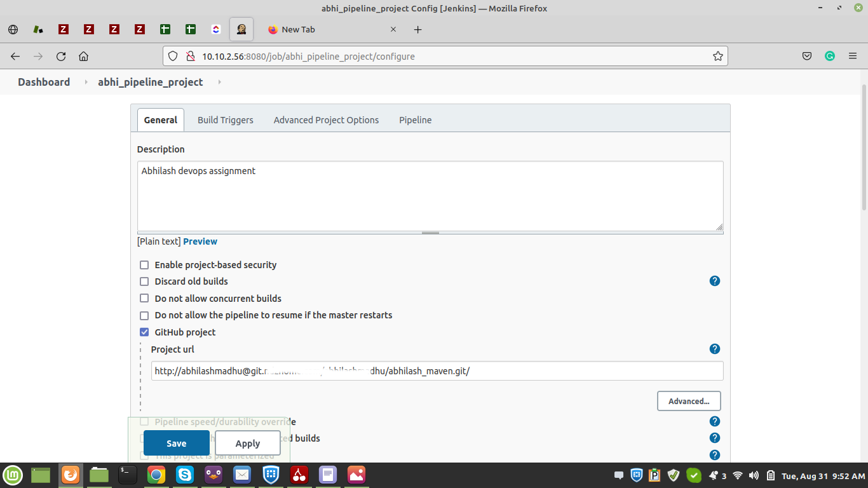Click in the Description text area
The image size is (868, 488).
point(430,196)
